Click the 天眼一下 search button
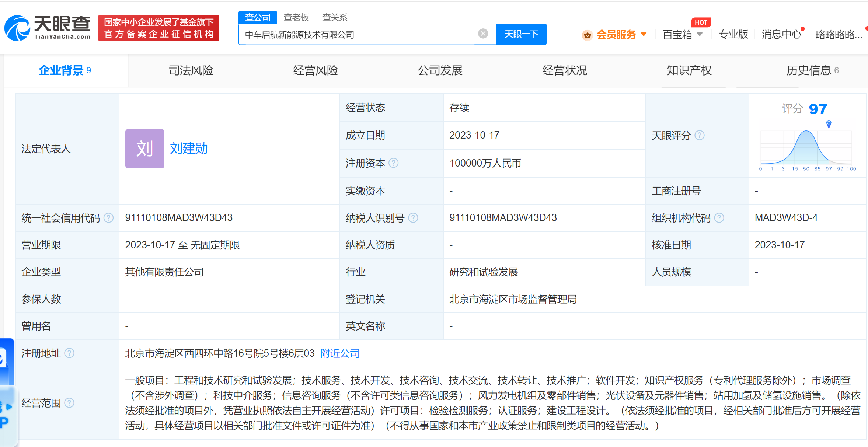This screenshot has width=868, height=447. click(521, 34)
